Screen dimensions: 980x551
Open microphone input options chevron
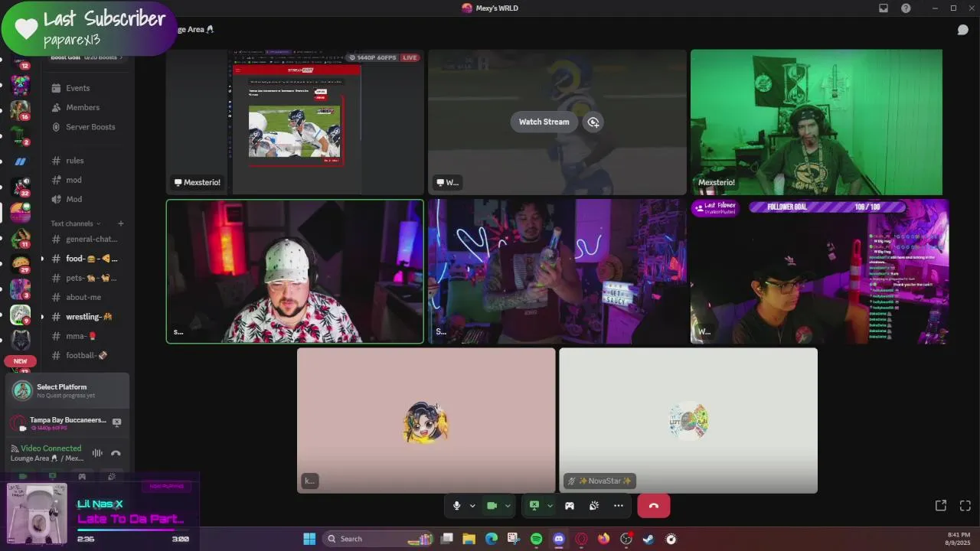point(472,506)
